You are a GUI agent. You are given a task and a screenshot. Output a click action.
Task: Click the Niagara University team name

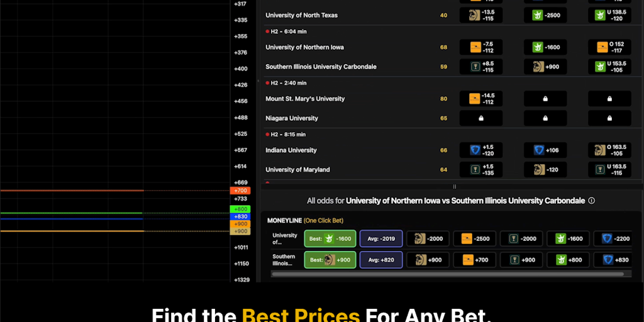click(292, 118)
